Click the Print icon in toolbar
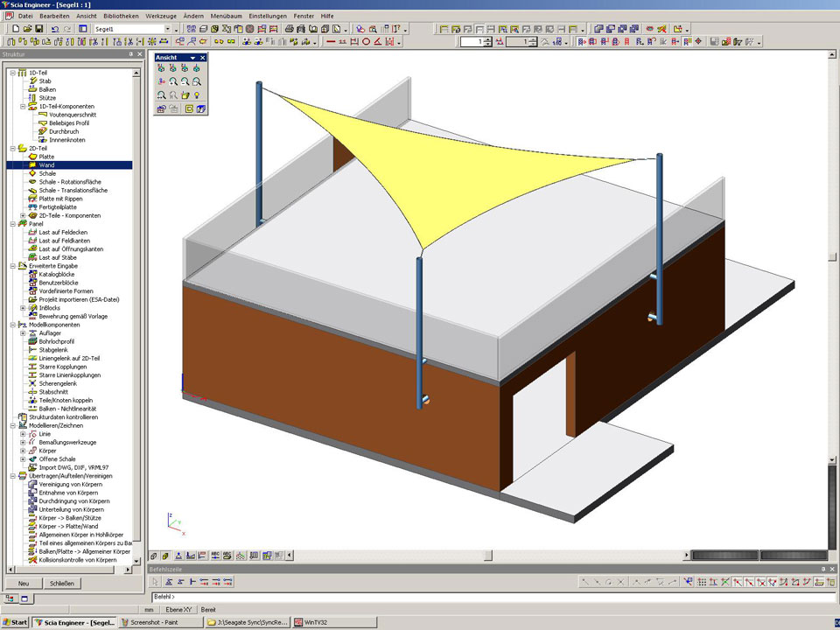This screenshot has width=840, height=630. [x=290, y=29]
